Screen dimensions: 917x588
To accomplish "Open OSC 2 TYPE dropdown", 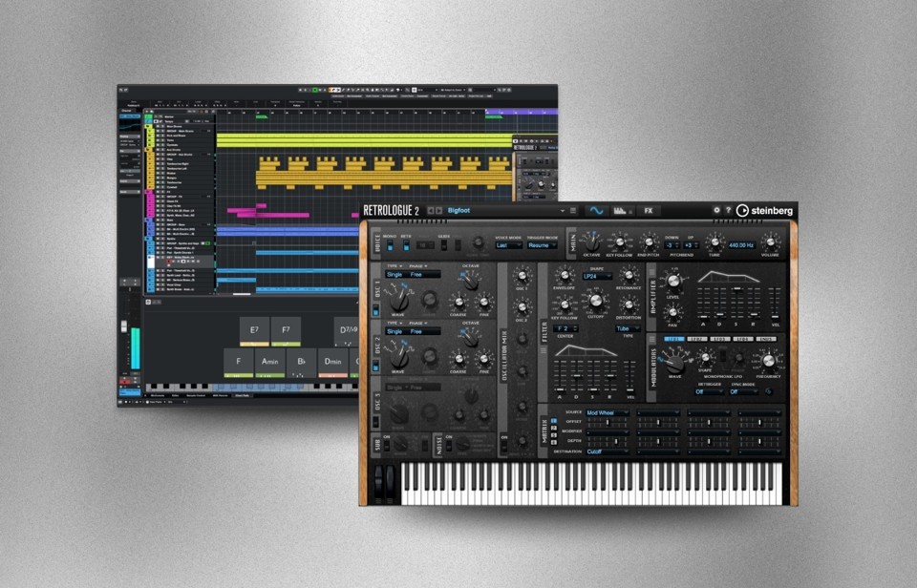I will click(x=395, y=323).
